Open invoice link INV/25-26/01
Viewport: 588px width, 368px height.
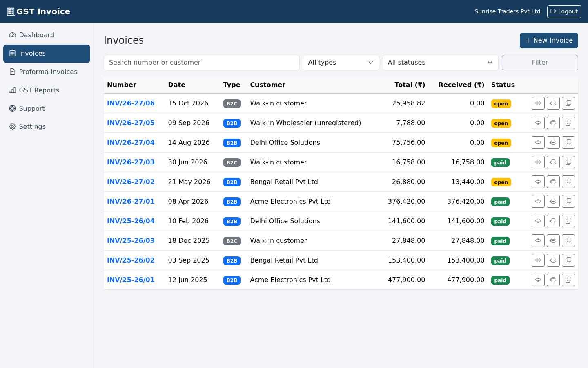coord(131,280)
